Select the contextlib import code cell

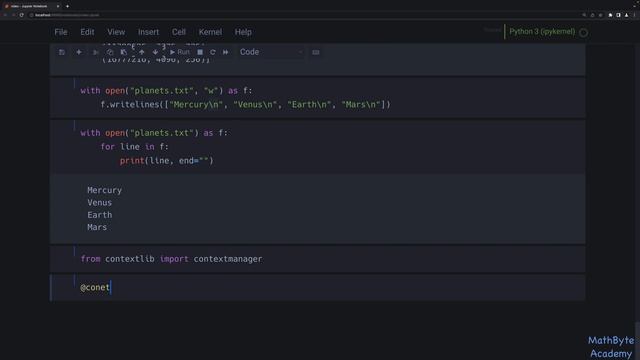click(318, 259)
